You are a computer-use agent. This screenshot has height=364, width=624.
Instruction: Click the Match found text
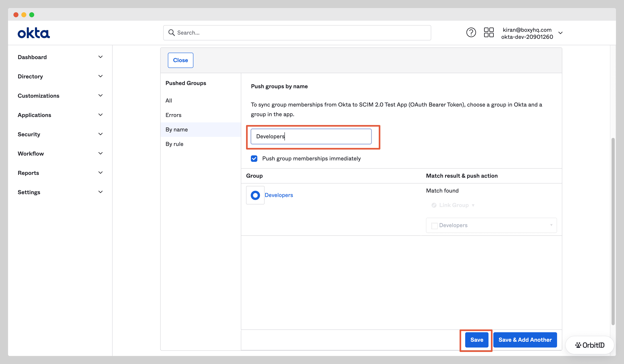pyautogui.click(x=442, y=191)
